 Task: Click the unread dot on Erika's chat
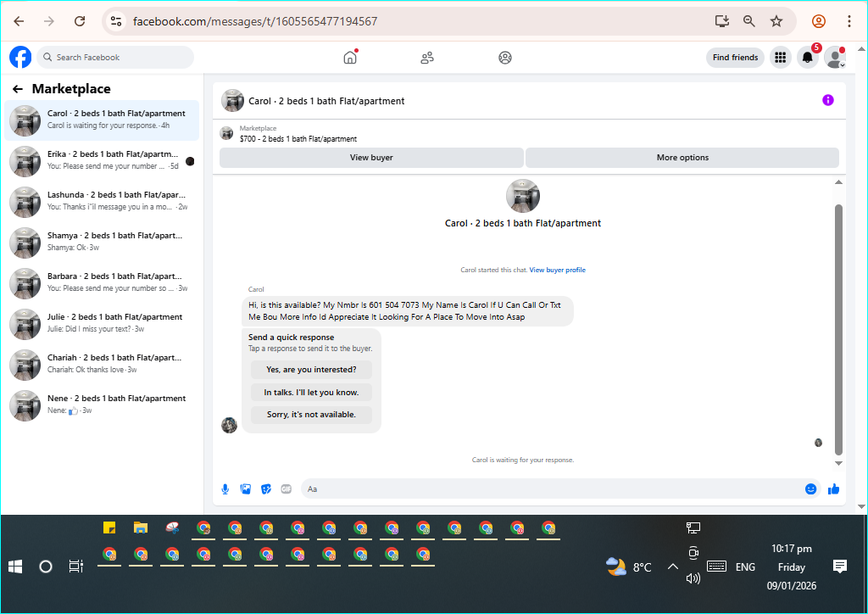click(190, 161)
